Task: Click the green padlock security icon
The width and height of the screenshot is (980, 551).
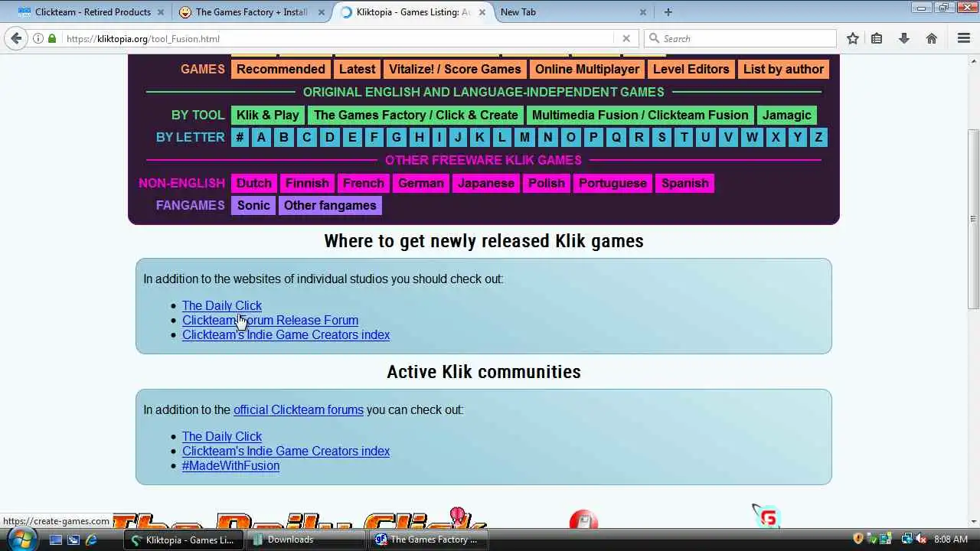Action: point(52,38)
